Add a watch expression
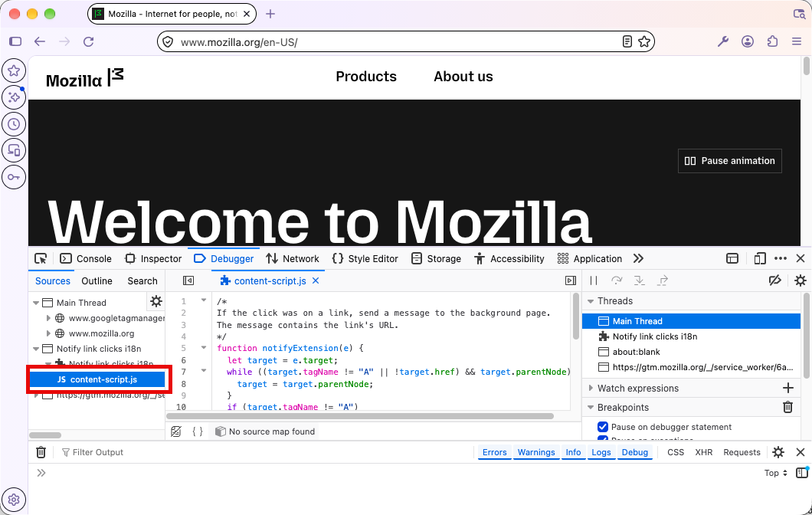812x515 pixels. pyautogui.click(x=787, y=388)
